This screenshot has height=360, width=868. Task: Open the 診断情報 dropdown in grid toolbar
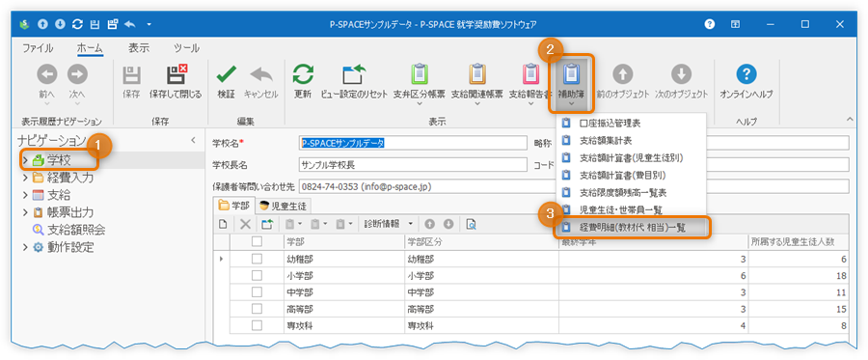pyautogui.click(x=389, y=224)
